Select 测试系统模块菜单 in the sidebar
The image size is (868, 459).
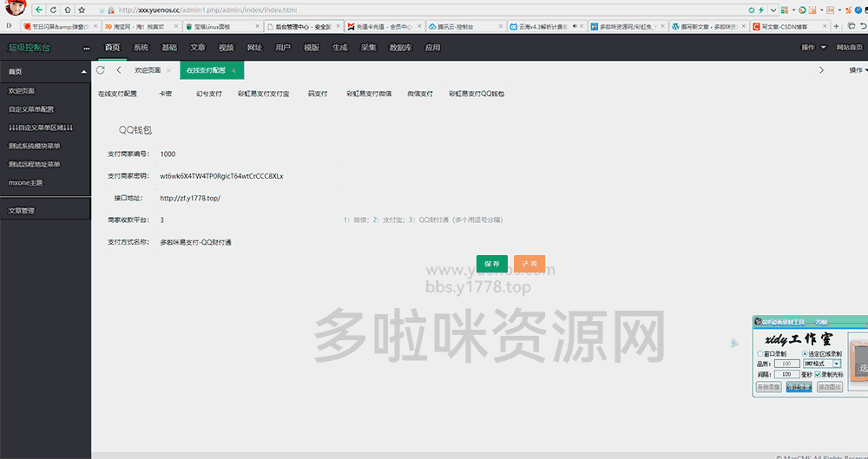35,146
